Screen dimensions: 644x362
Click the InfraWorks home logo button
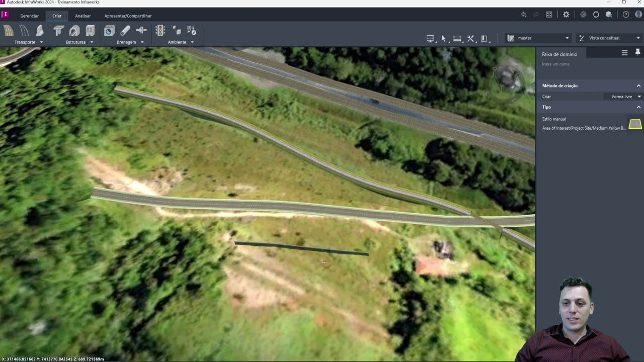click(6, 15)
